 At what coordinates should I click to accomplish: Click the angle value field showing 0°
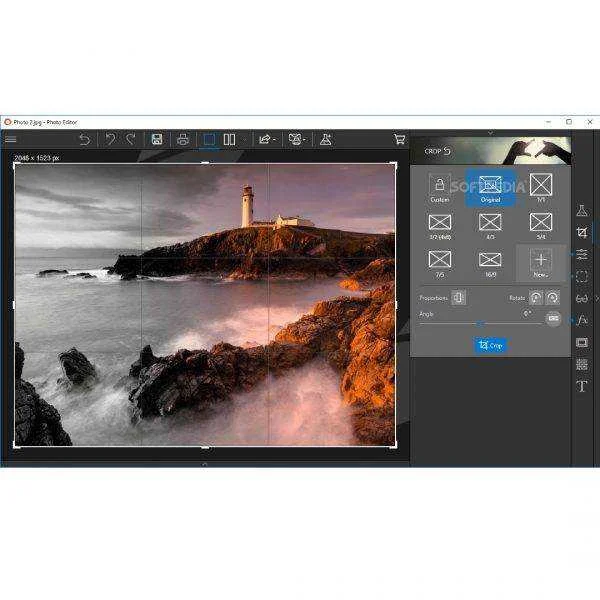tap(527, 314)
